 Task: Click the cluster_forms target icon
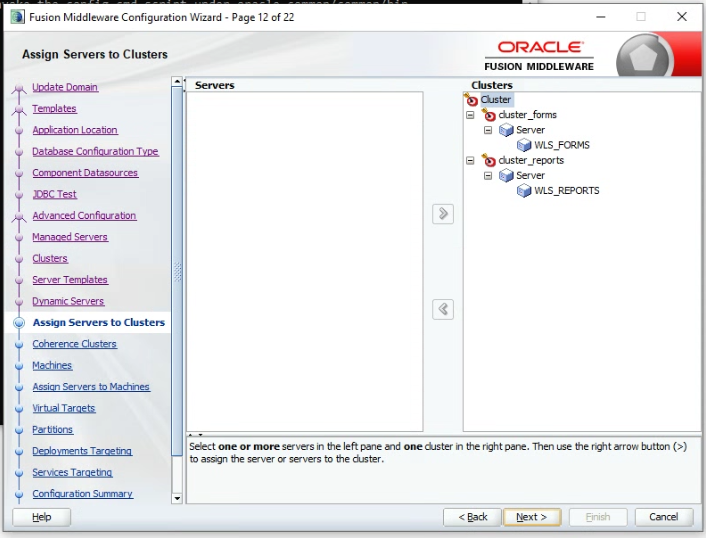(489, 115)
